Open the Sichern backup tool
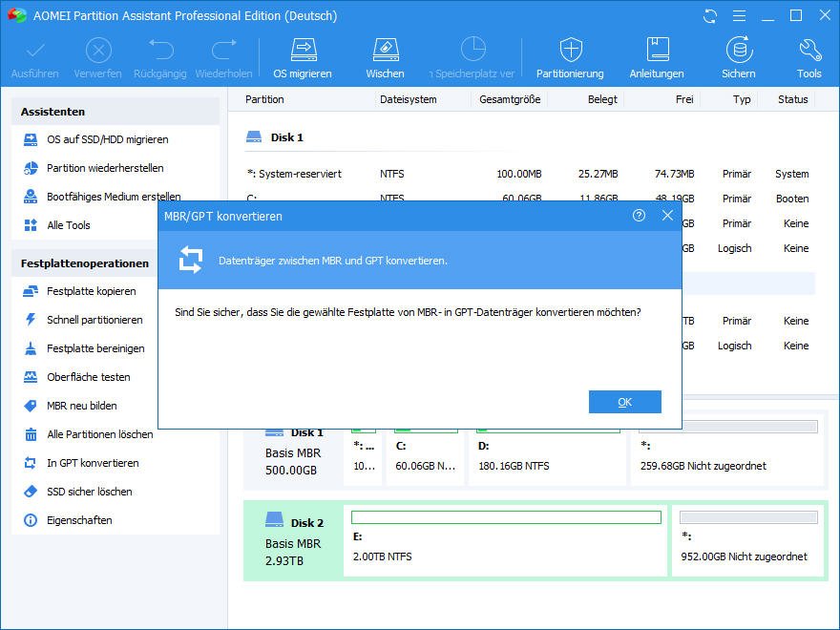The width and height of the screenshot is (840, 630). point(739,58)
